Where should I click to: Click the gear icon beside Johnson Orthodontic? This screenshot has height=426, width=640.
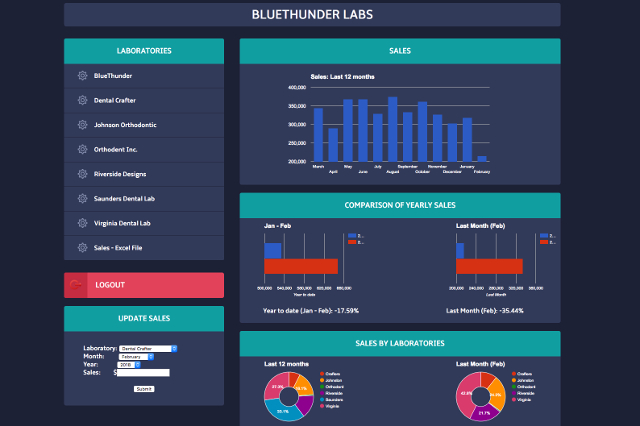tap(82, 125)
